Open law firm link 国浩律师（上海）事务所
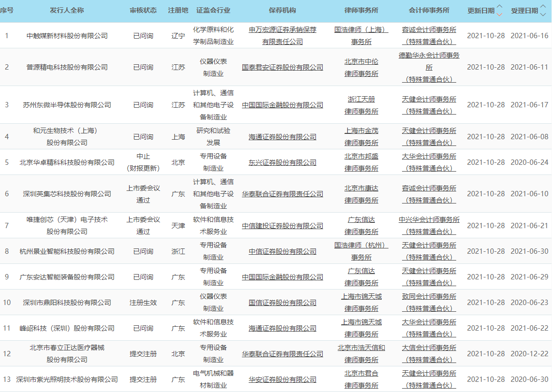The height and width of the screenshot is (392, 552). [361, 35]
